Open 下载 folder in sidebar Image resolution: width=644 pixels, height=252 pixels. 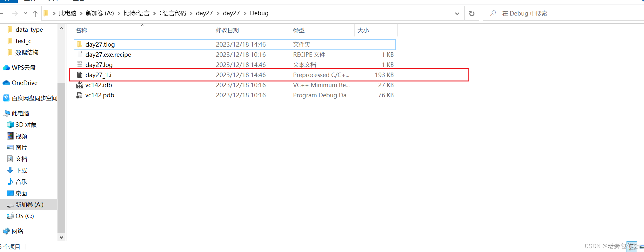(x=21, y=170)
